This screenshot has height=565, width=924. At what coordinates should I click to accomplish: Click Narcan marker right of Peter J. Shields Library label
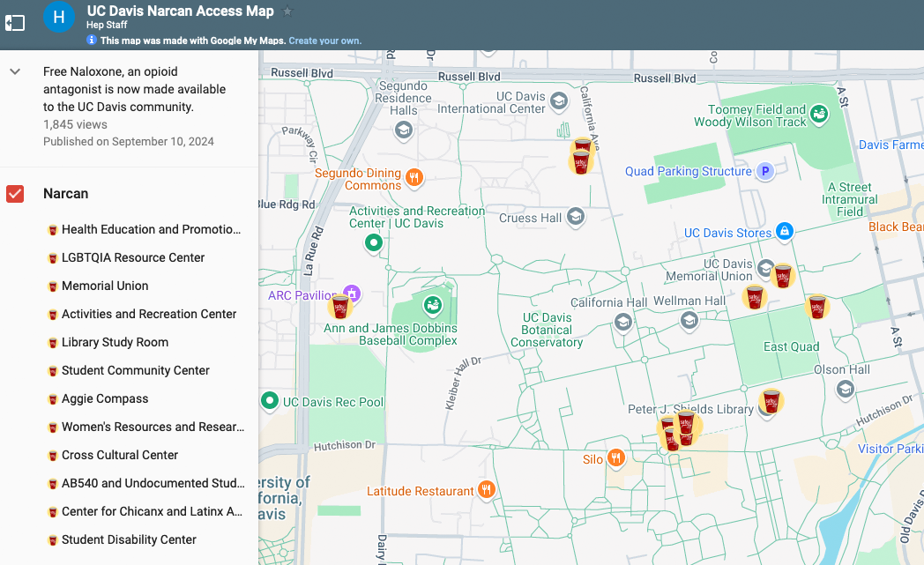(771, 401)
